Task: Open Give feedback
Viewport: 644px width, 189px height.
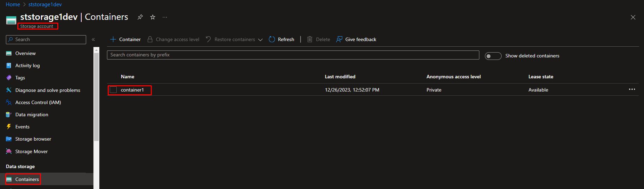Action: [x=356, y=39]
